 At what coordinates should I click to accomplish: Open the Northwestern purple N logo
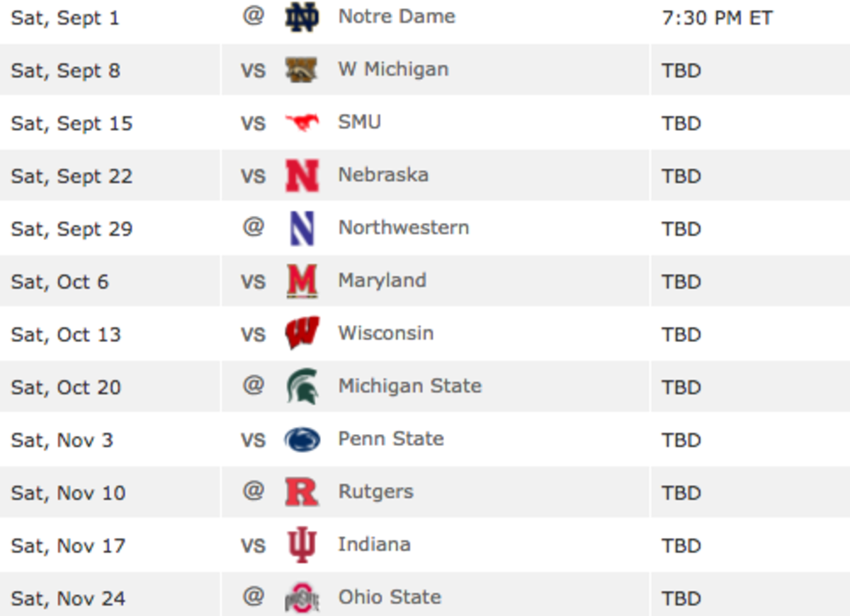tap(302, 228)
